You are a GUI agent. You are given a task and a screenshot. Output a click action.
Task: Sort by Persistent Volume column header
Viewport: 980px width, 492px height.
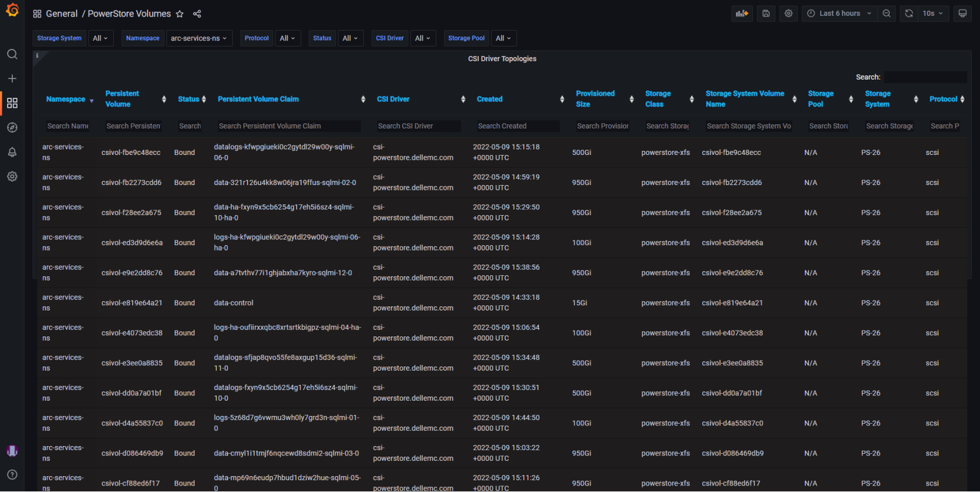point(122,99)
